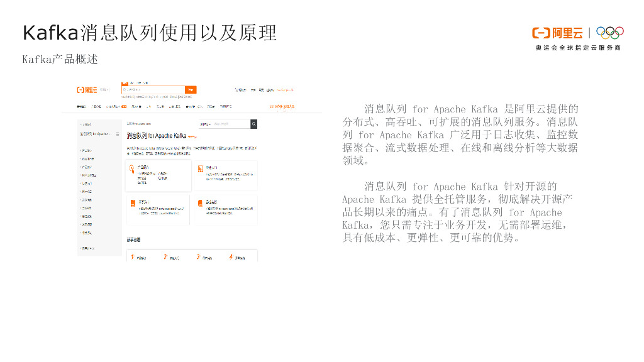644x362 pixels.
Task: Click the orange promo link in navigation bar
Action: point(282,107)
